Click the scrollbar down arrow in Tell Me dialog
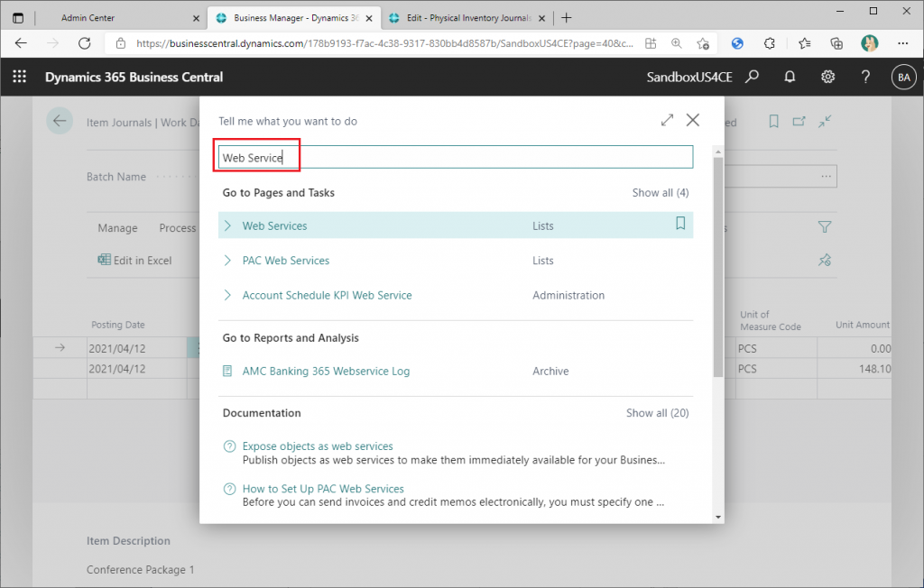This screenshot has height=588, width=924. 717,518
